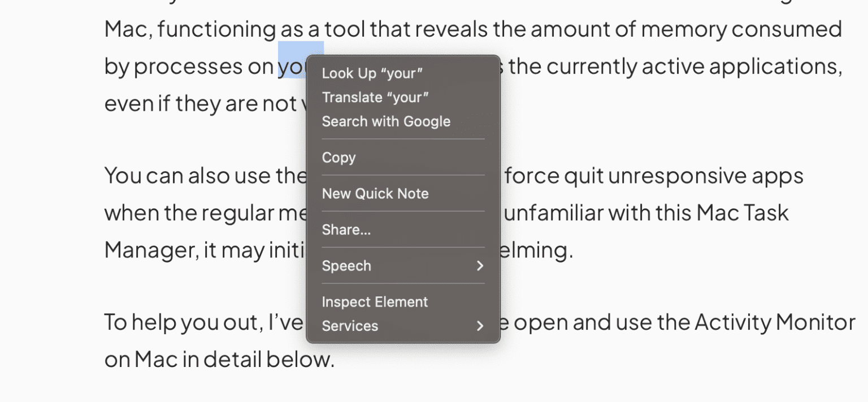Create a New Quick Note
868x402 pixels.
pyautogui.click(x=375, y=194)
